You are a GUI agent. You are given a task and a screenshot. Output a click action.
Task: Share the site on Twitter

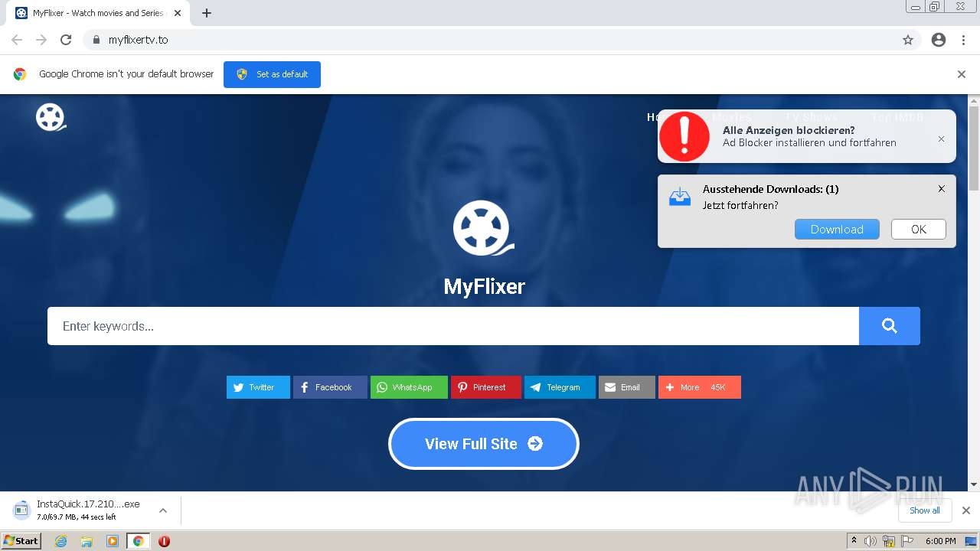click(x=258, y=387)
